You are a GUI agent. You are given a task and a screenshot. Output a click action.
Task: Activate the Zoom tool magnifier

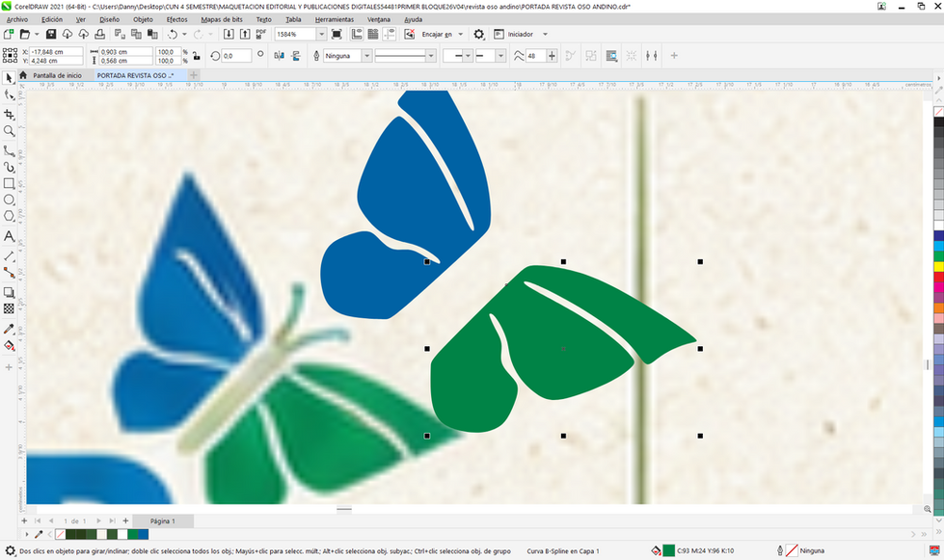(x=9, y=131)
